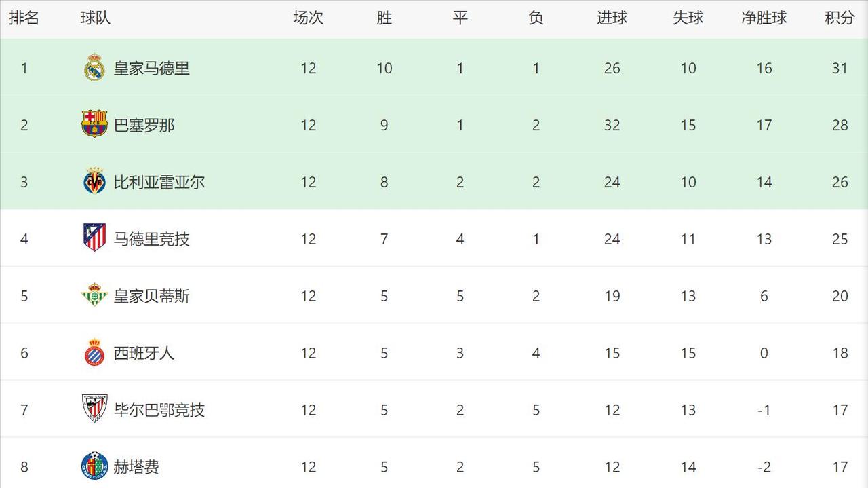Click the Villarreal yellow crest

point(94,181)
